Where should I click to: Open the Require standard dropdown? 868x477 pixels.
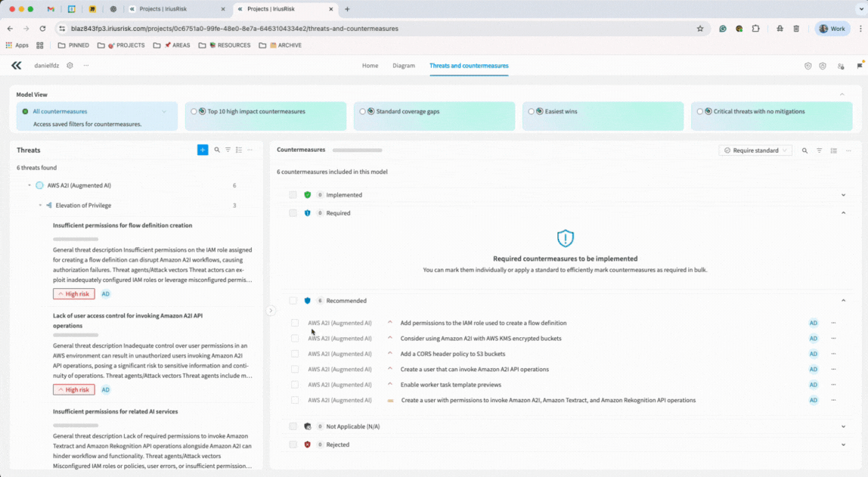pyautogui.click(x=755, y=150)
